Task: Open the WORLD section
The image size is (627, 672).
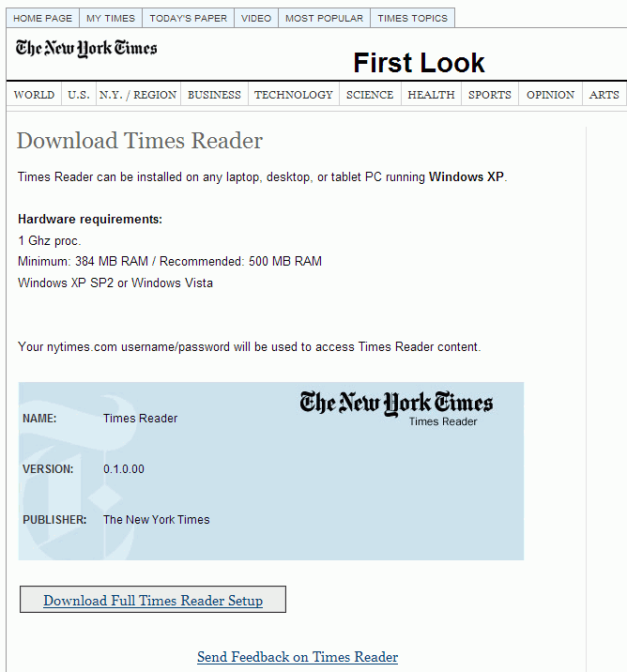Action: click(x=34, y=94)
